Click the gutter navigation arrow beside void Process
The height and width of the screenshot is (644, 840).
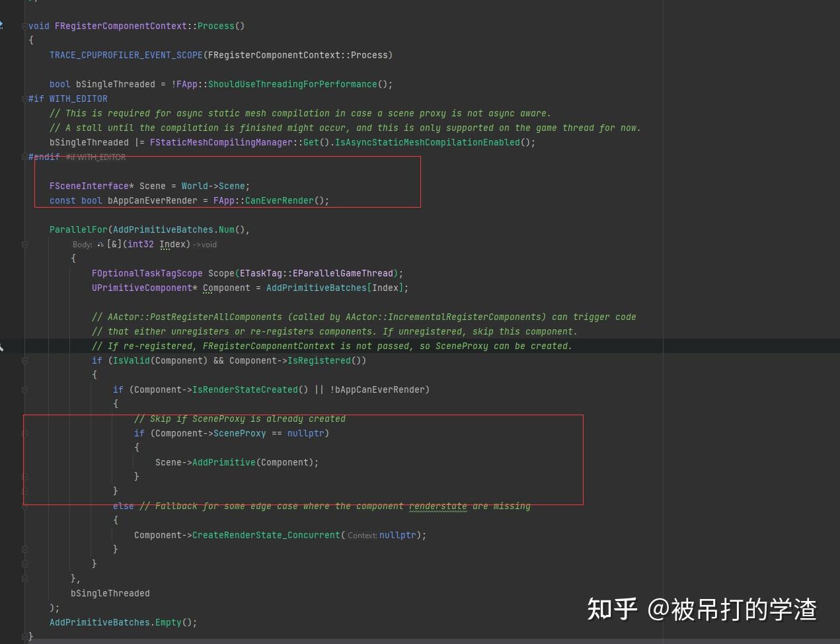pos(1,25)
